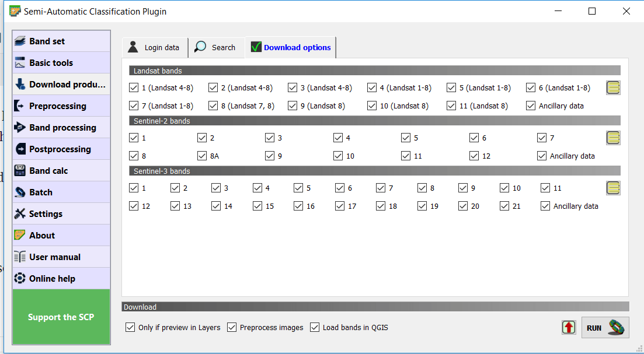Toggle Sentinel-2 Ancillary data checkbox
This screenshot has height=354, width=644.
pyautogui.click(x=542, y=156)
